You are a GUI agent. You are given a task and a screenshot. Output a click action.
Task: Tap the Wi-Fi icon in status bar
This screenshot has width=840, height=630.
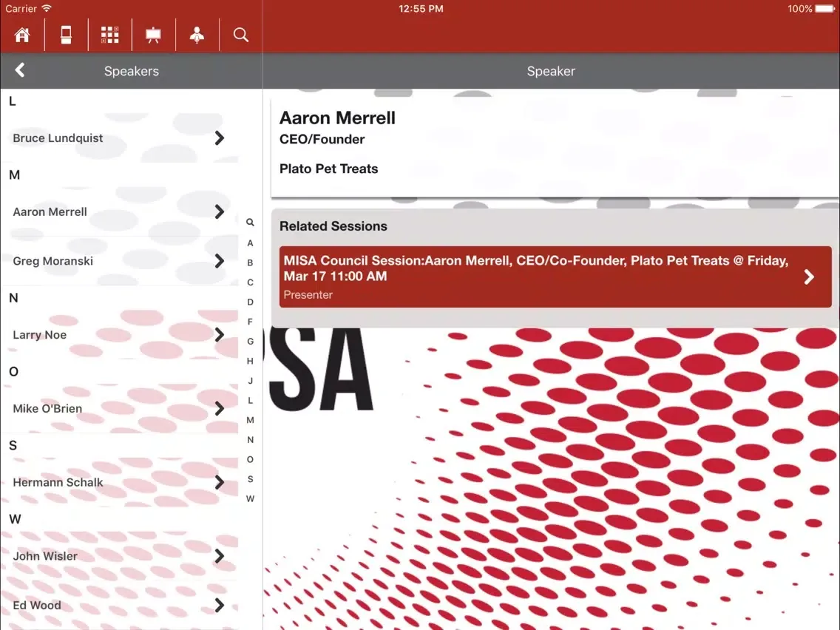coord(47,9)
